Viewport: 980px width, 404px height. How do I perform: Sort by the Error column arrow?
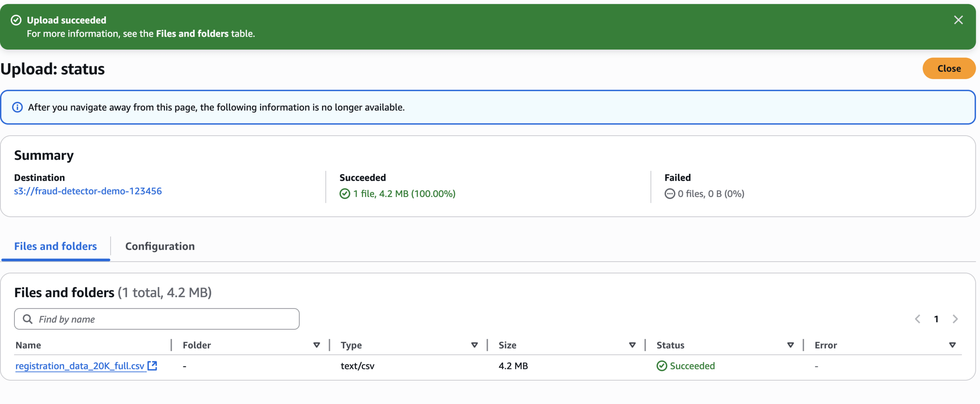pos(952,345)
